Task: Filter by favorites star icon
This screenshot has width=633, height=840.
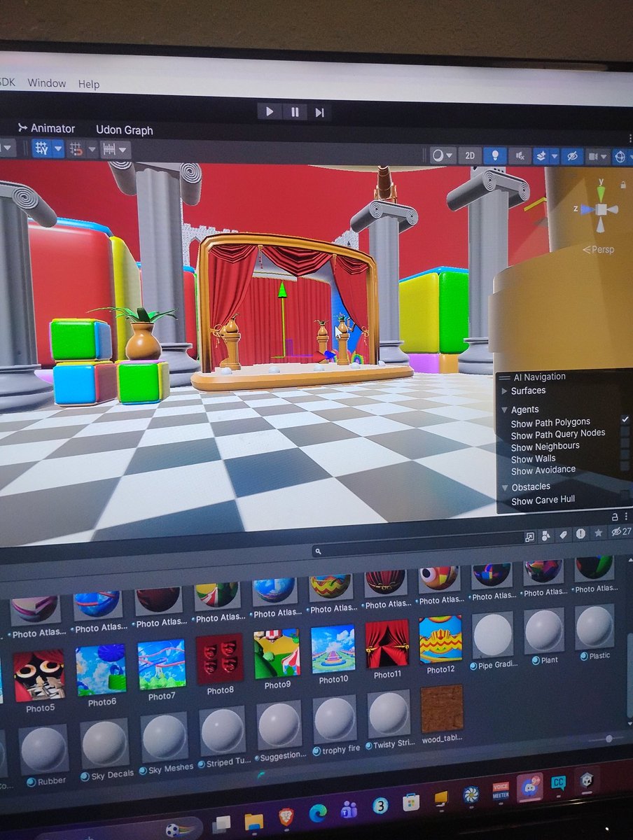Action: tap(598, 533)
